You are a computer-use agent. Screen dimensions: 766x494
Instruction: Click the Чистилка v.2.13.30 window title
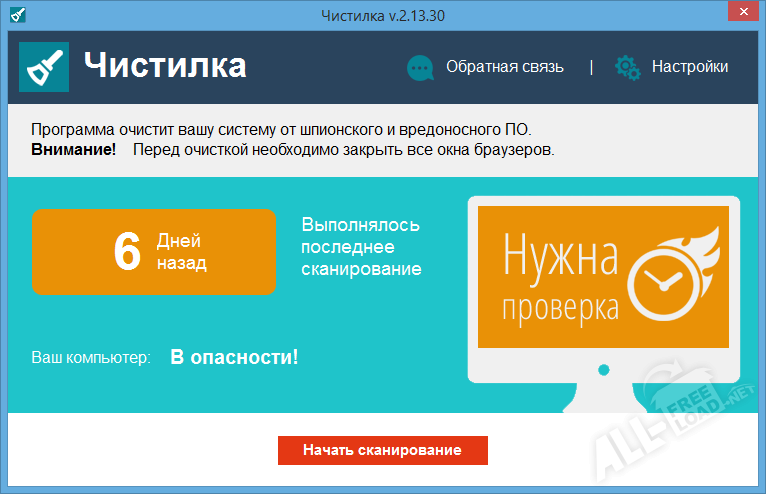[382, 15]
